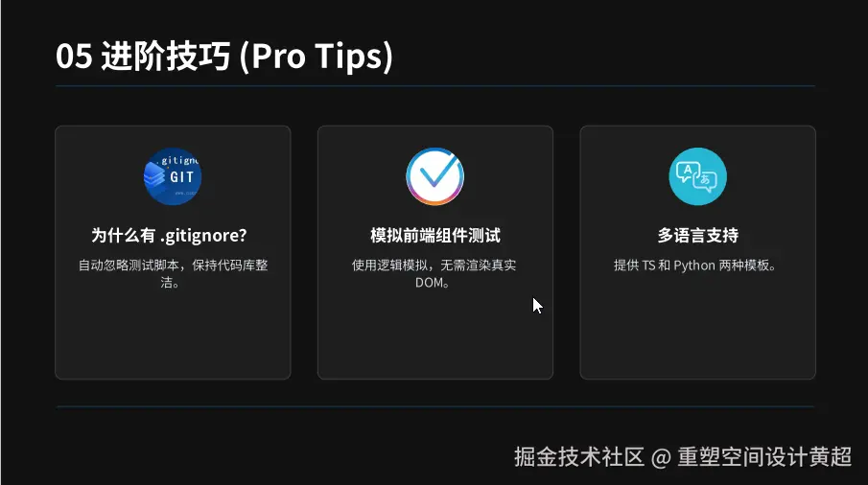
Task: Click empty area of the multilingual support card
Action: [697, 332]
